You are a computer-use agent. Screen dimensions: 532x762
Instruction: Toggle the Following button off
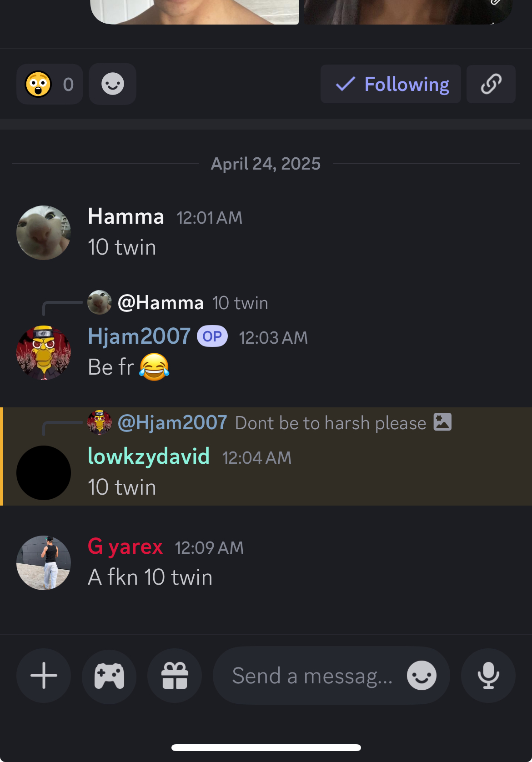(391, 84)
